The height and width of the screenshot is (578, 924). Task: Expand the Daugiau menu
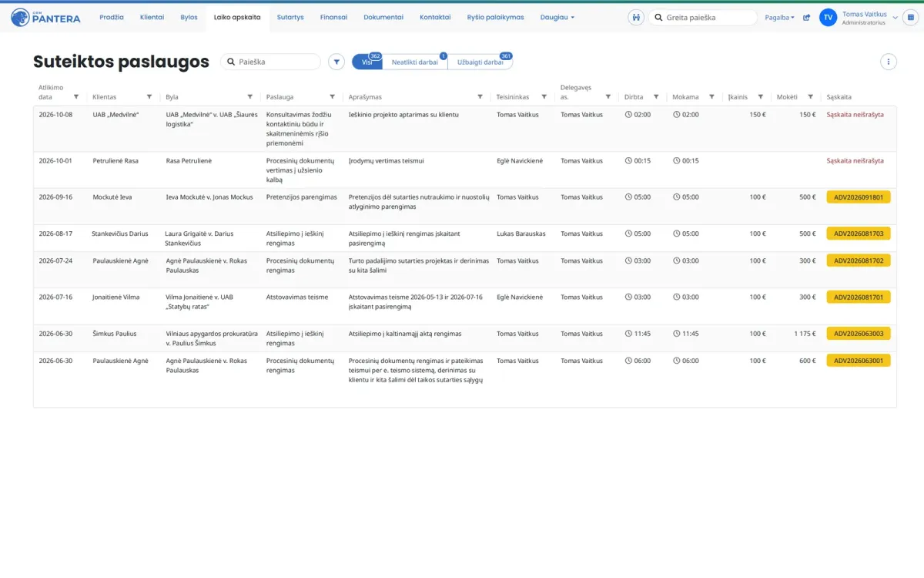[x=557, y=17]
